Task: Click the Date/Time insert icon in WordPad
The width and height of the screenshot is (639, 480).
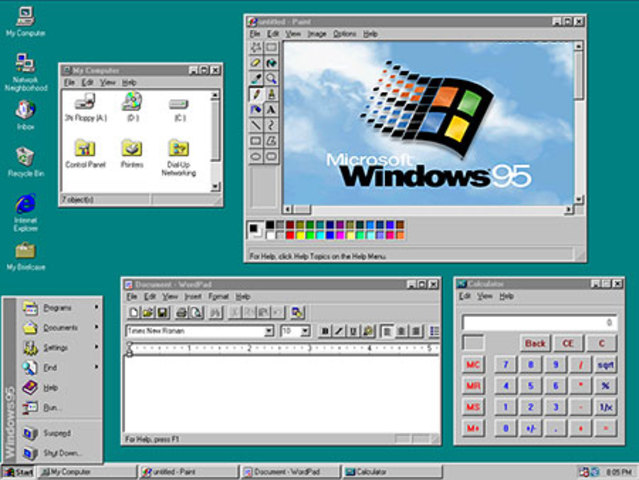Action: coord(297,313)
